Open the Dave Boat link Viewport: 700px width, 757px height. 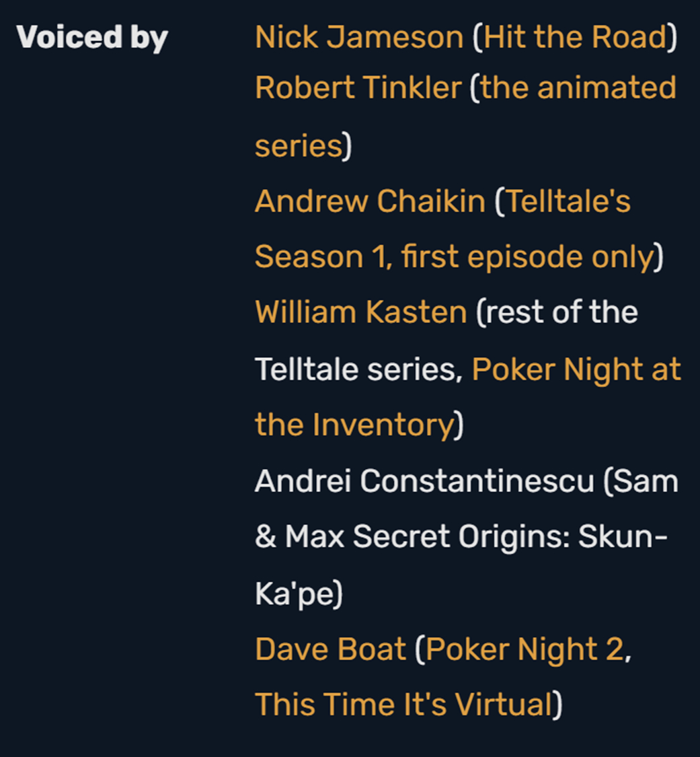(330, 649)
